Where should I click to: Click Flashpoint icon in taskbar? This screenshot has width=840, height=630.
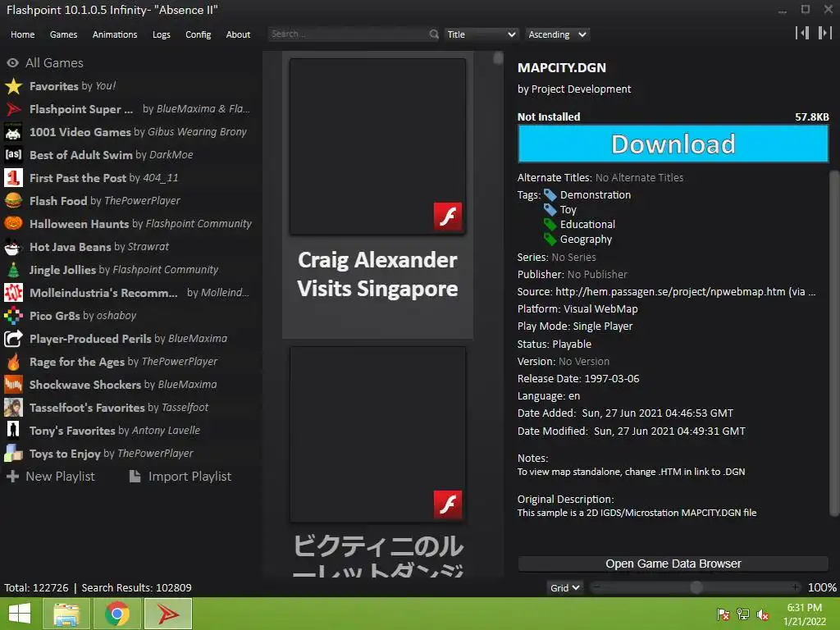coord(167,614)
